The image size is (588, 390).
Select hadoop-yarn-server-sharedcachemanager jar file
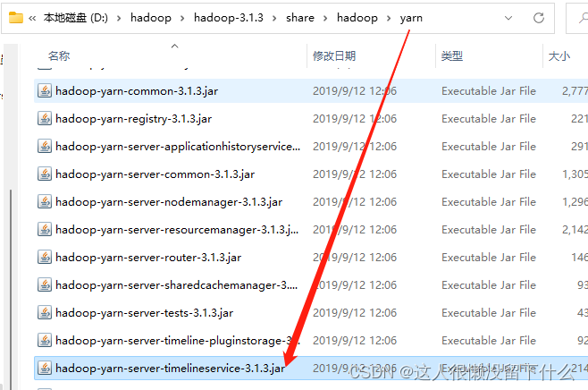[177, 285]
